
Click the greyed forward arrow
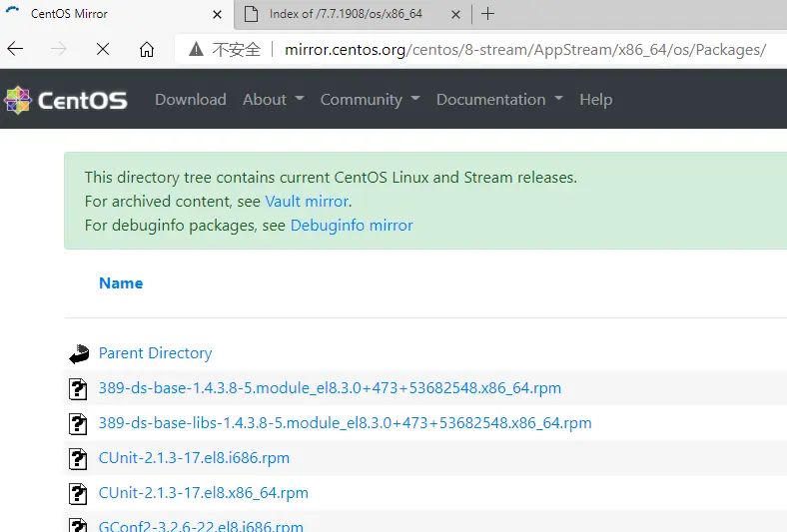[x=59, y=49]
